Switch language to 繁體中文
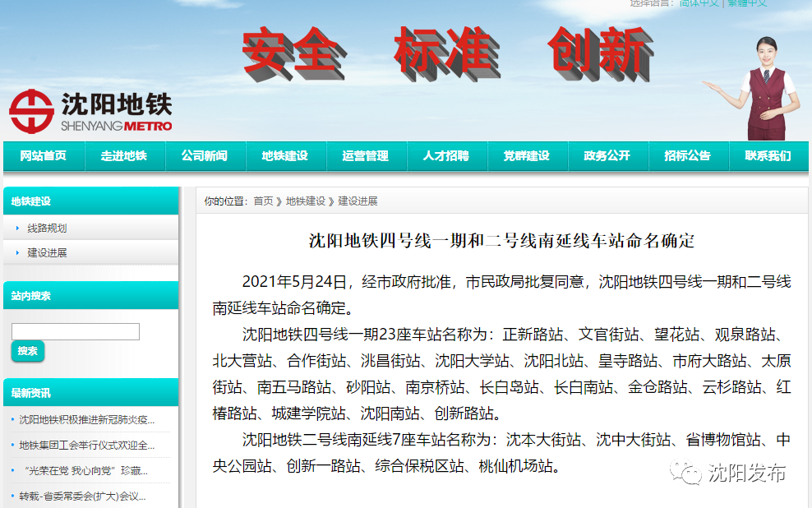Screen dimensions: 812x508 click(747, 3)
